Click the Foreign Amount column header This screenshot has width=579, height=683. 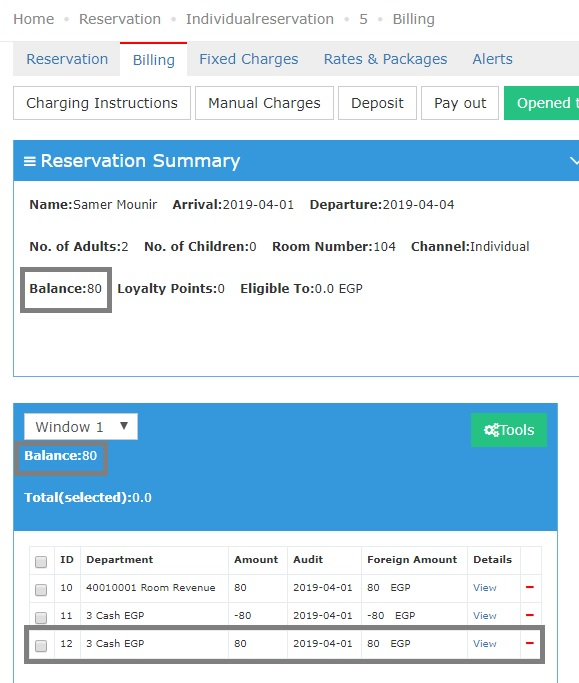pyautogui.click(x=412, y=560)
